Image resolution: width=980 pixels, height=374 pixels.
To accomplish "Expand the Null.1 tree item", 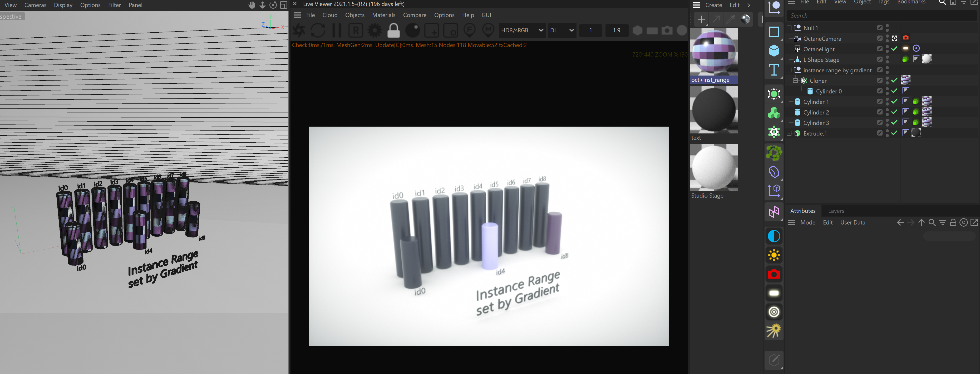I will [x=789, y=28].
